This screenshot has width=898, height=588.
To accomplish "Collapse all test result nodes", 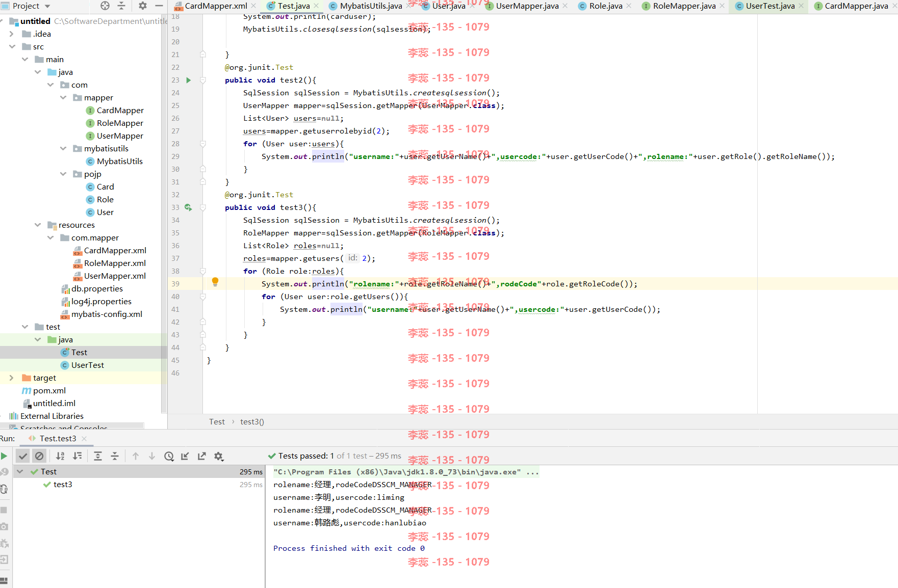I will pyautogui.click(x=115, y=456).
